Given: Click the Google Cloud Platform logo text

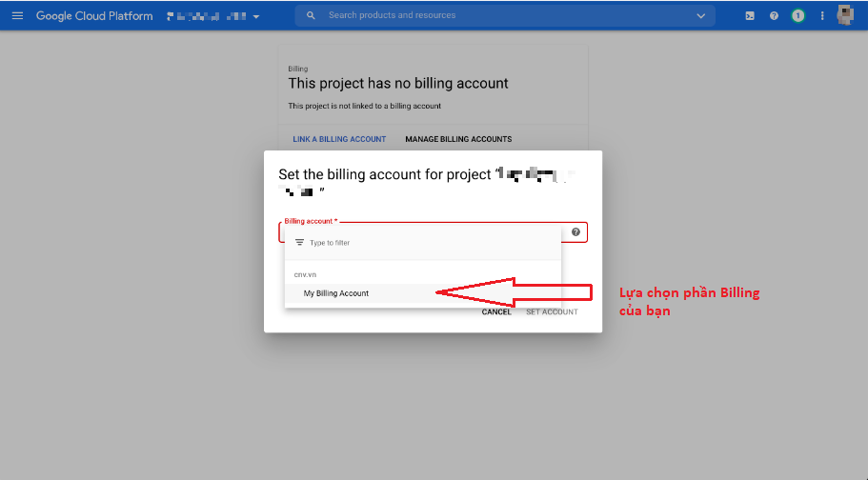Looking at the screenshot, I should click(x=94, y=16).
